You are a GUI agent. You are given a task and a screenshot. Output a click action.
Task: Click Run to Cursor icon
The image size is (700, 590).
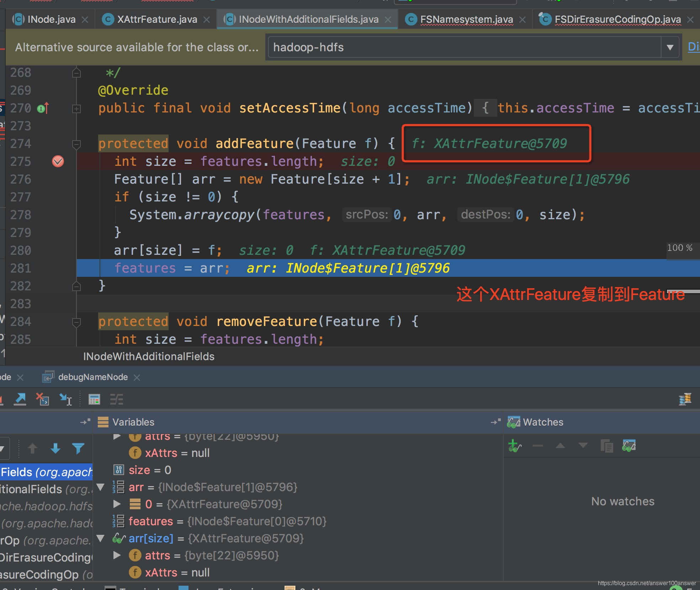(x=66, y=399)
